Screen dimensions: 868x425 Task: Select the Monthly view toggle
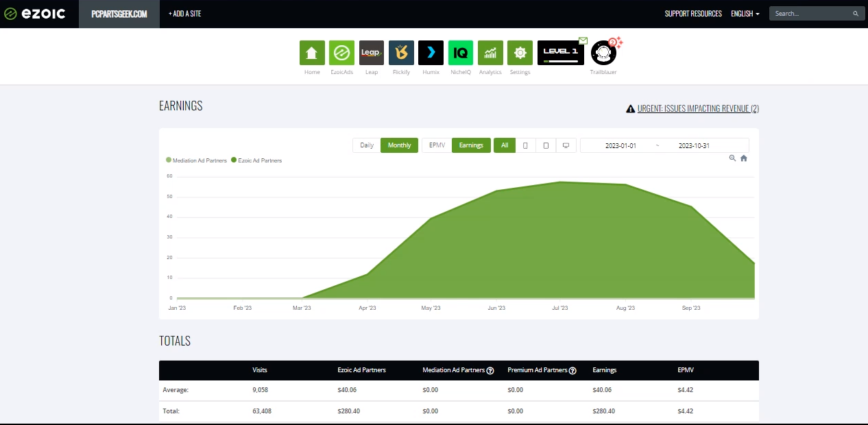click(400, 145)
